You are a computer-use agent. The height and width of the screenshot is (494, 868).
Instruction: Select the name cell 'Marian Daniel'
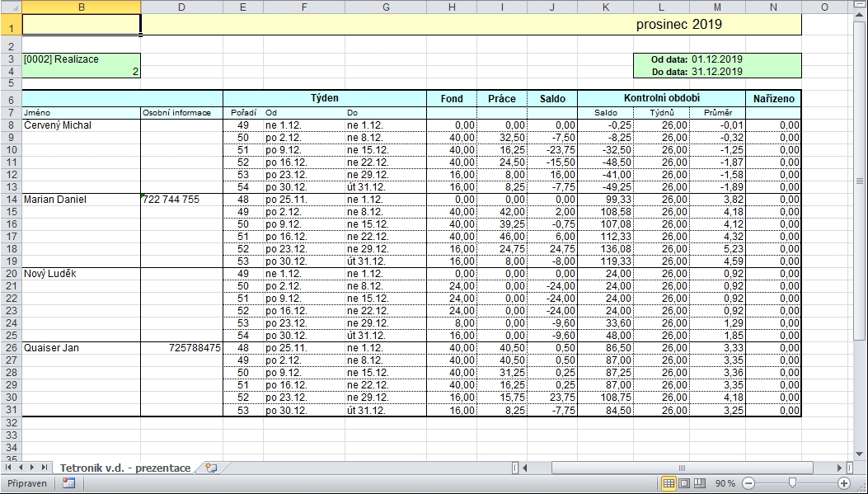tap(82, 200)
